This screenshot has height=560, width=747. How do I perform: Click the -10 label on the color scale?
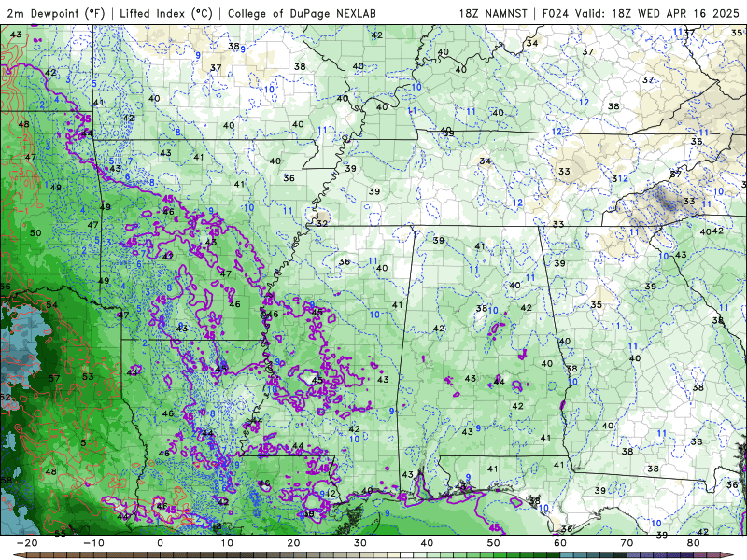pos(93,543)
